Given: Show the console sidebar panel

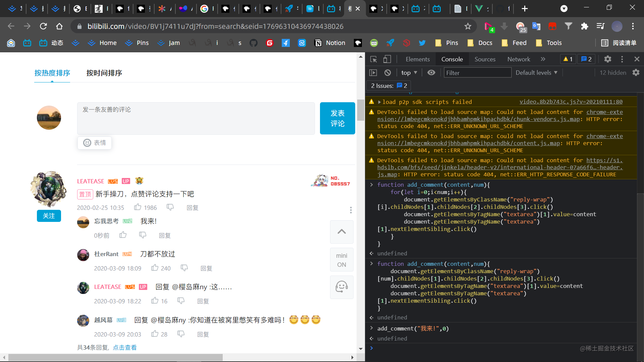Looking at the screenshot, I should pos(373,73).
